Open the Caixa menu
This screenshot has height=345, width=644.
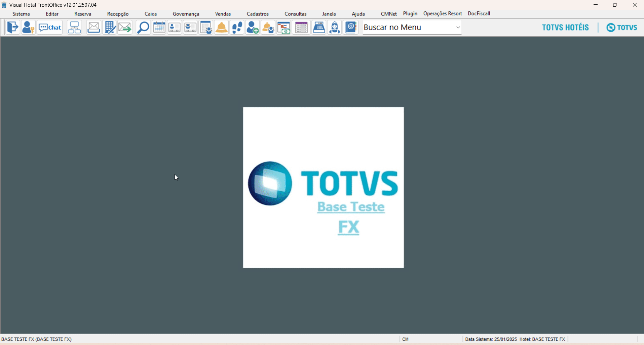coord(151,14)
